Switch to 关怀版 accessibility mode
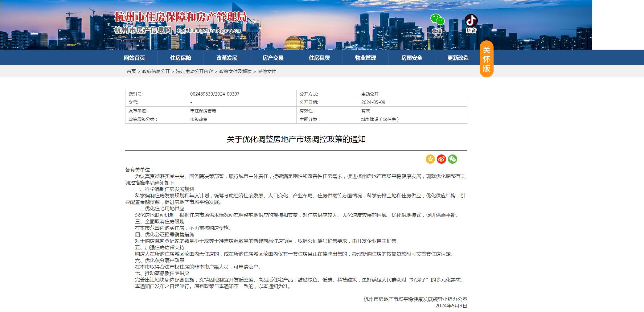Image resolution: width=644 pixels, height=312 pixels. point(486,59)
